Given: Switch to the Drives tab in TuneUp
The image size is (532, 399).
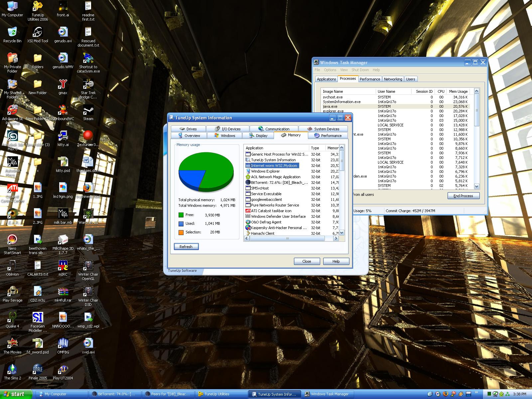Looking at the screenshot, I should 189,129.
